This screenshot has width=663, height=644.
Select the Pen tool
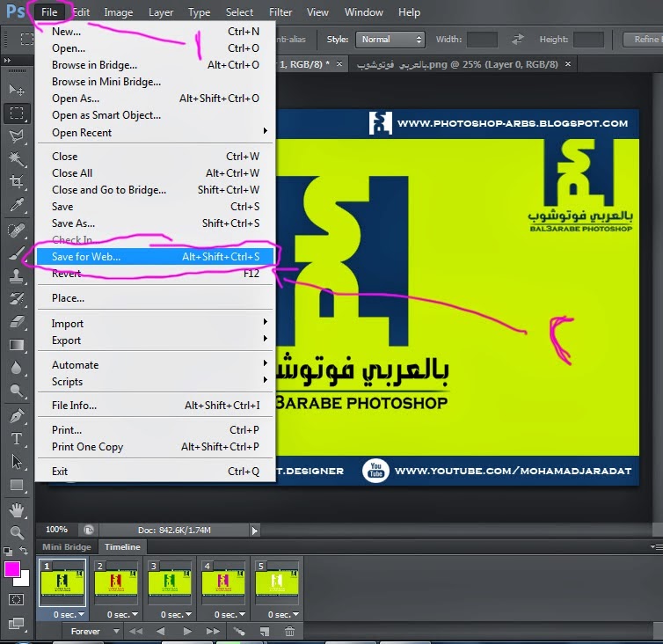tap(17, 416)
